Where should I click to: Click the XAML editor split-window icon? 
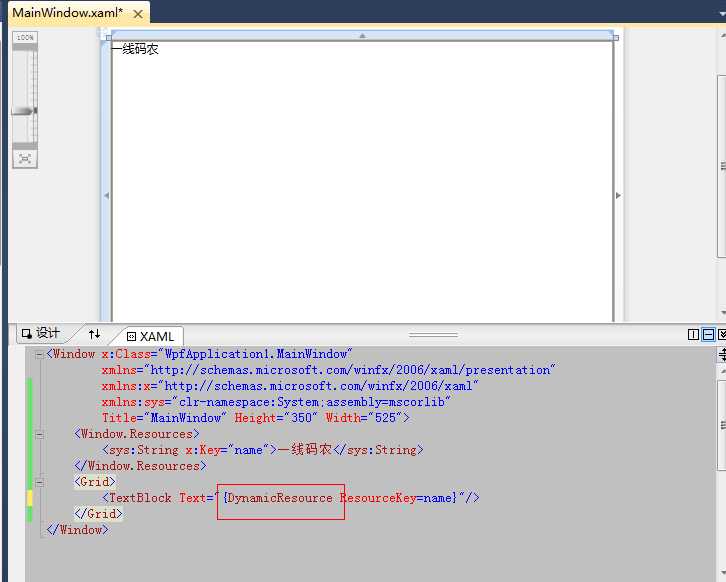(x=722, y=355)
